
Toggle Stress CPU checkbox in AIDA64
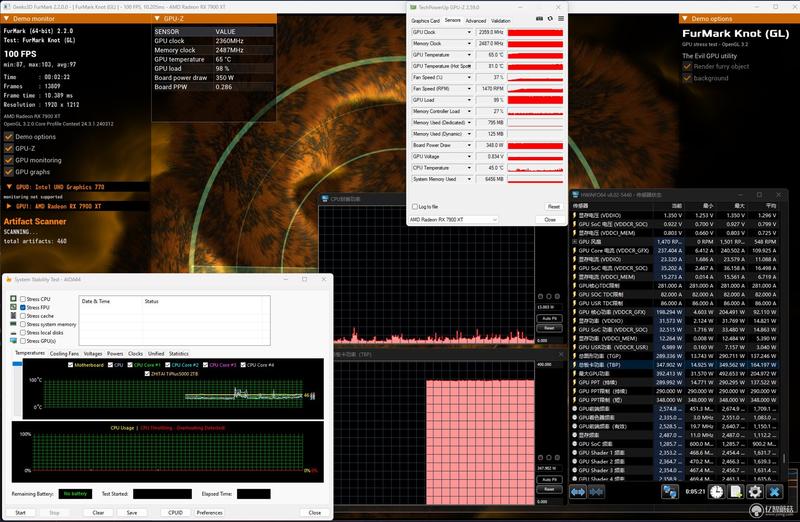23,299
